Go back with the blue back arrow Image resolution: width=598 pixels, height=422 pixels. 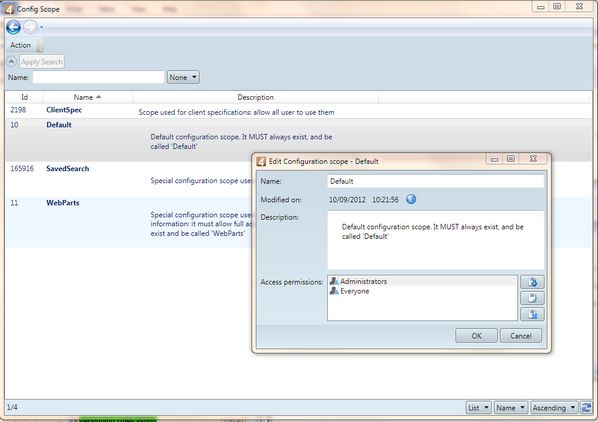pos(14,27)
